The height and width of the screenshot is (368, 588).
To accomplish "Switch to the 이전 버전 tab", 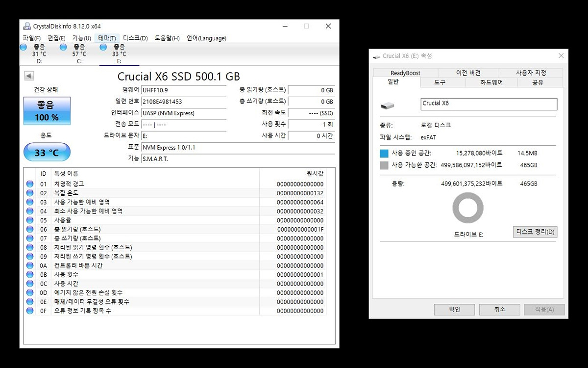I will [468, 73].
